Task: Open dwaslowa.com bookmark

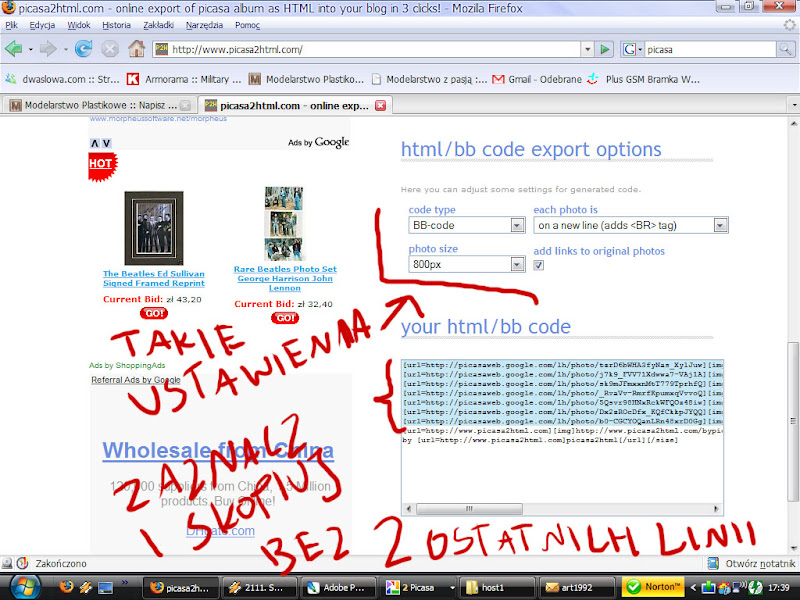Action: [62, 79]
